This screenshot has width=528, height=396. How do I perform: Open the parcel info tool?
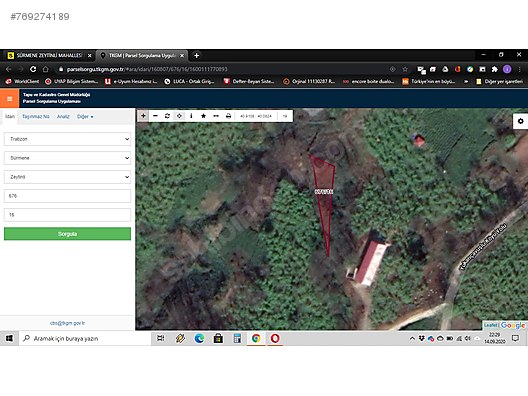click(191, 116)
